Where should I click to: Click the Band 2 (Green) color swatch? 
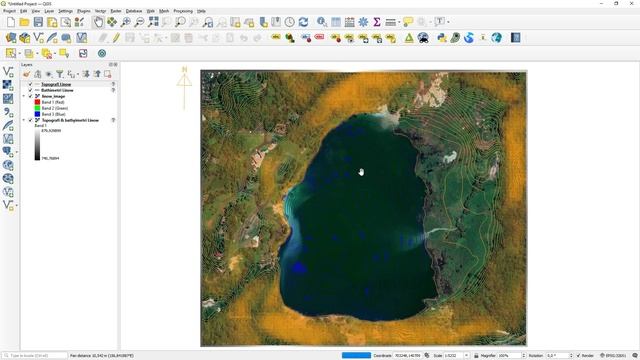pos(37,108)
